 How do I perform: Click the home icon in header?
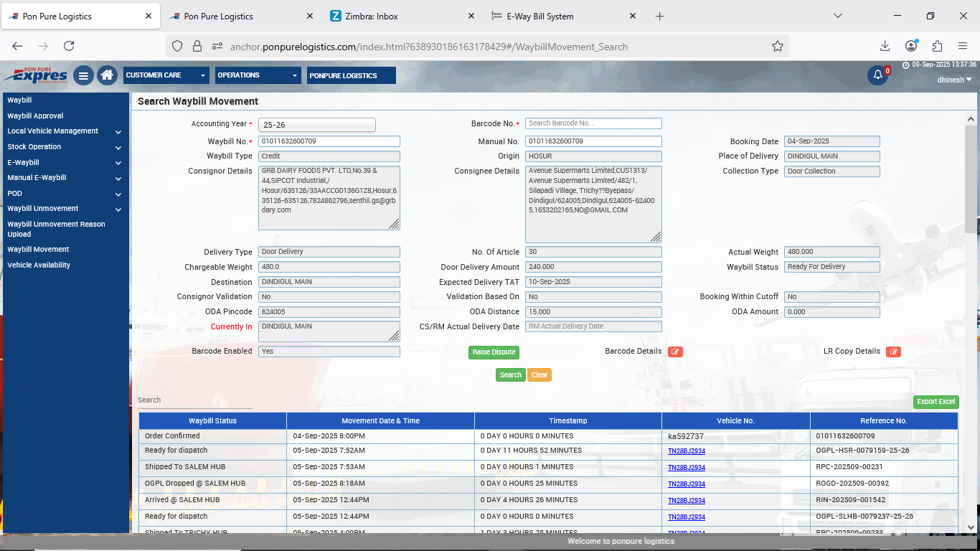coord(108,75)
